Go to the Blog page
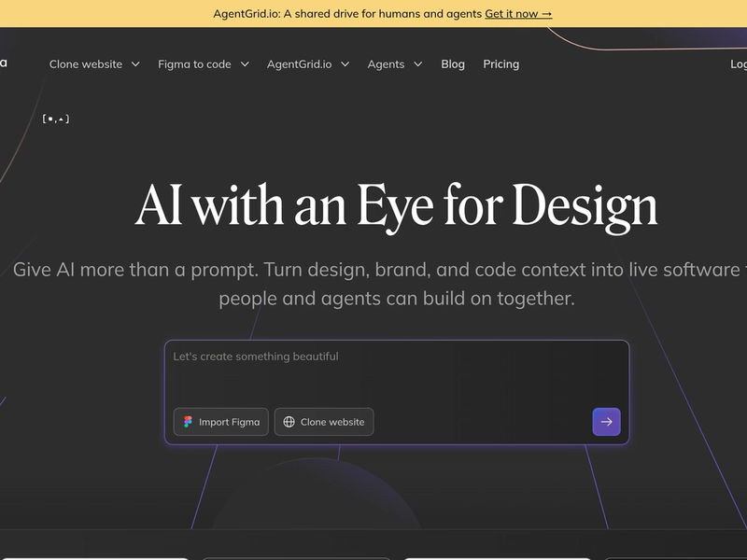747x560 pixels. click(453, 64)
